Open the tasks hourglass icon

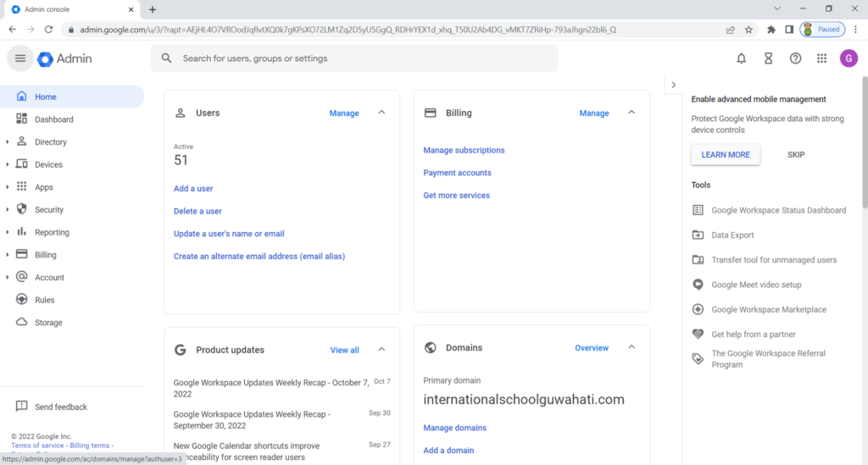768,58
